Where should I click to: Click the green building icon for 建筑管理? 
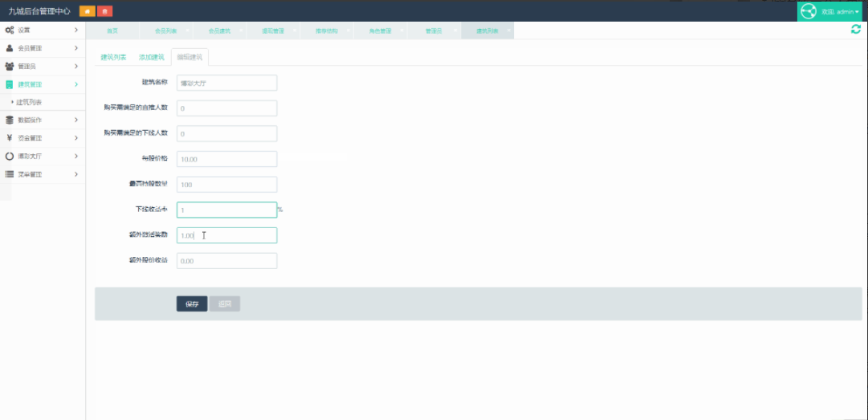(x=10, y=84)
